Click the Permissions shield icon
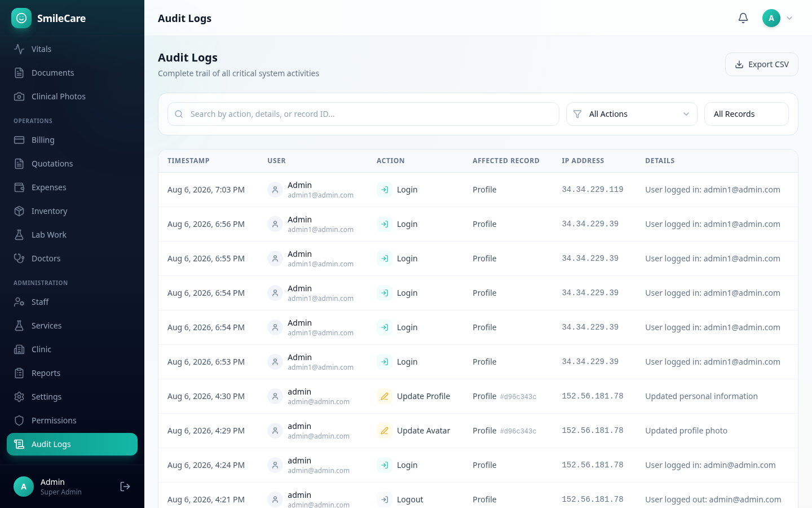The height and width of the screenshot is (508, 812). (x=19, y=421)
